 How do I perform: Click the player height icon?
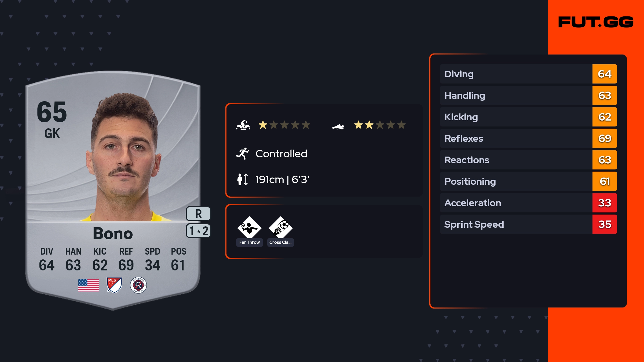242,179
